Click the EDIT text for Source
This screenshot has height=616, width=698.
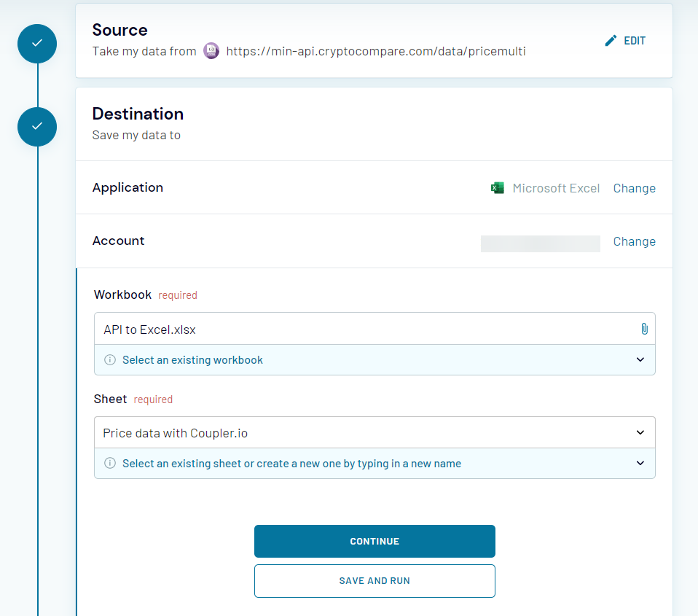tap(635, 41)
